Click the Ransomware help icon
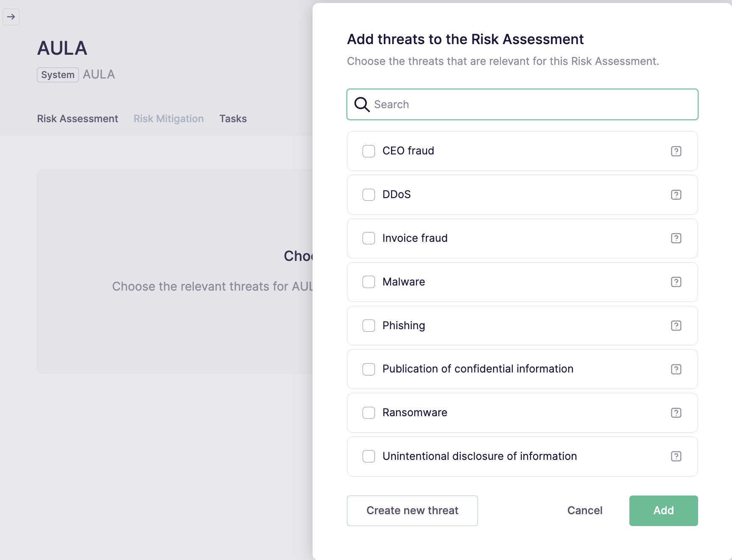The width and height of the screenshot is (732, 560). (x=676, y=413)
